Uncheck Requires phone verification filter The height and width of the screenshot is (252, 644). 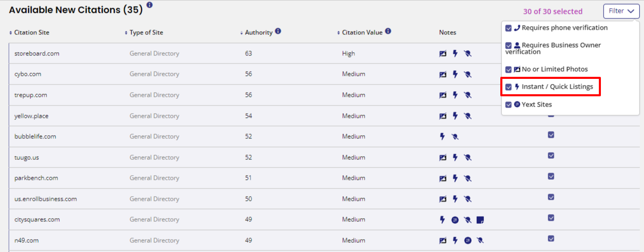509,28
